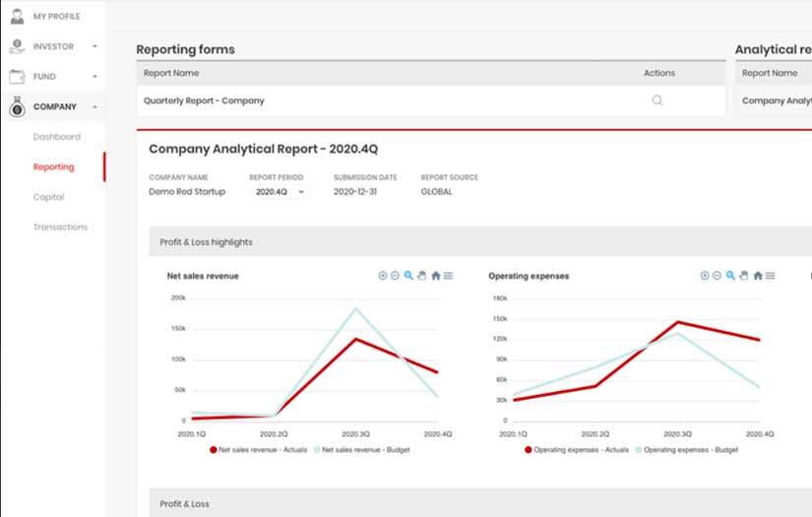Select selection zoom tool on Operating expenses chart
The image size is (812, 517).
click(x=730, y=276)
